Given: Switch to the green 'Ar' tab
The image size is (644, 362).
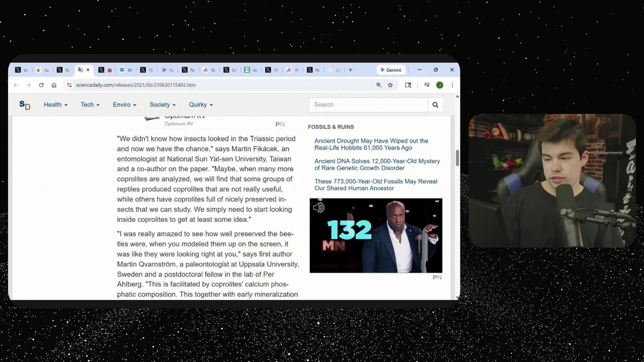Looking at the screenshot, I should coord(251,70).
